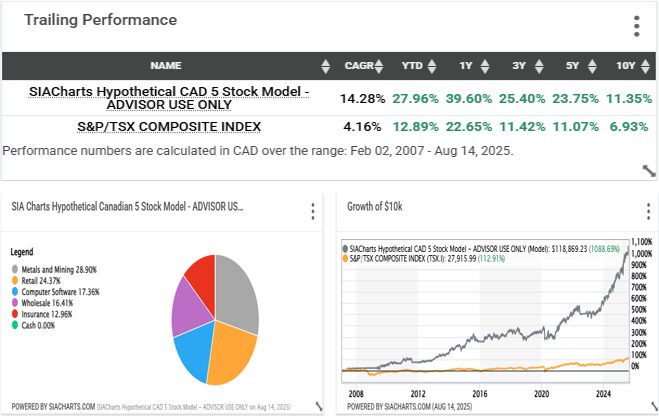The height and width of the screenshot is (416, 659).
Task: Open the pie chart panel's three-dot menu
Action: pyautogui.click(x=313, y=211)
